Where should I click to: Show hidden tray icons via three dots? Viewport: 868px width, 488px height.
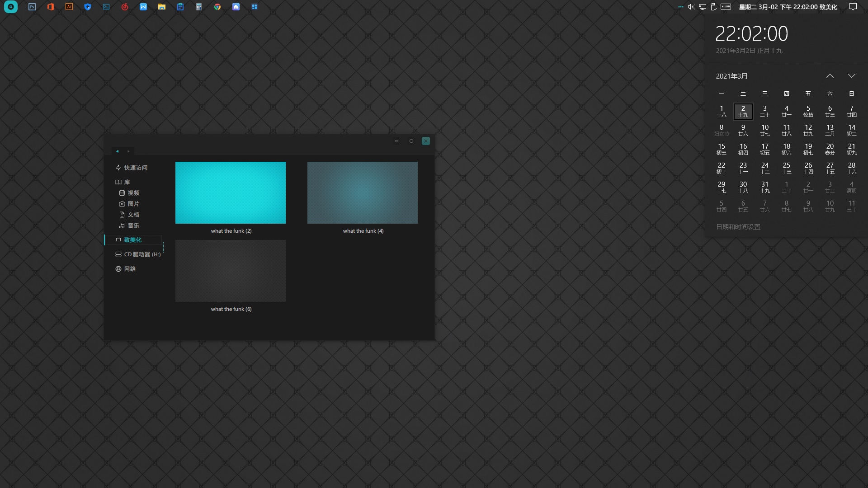[680, 7]
